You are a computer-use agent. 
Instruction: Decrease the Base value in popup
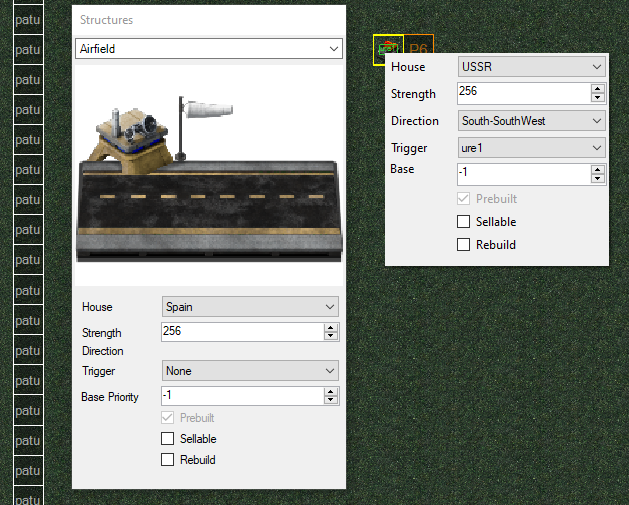pos(598,178)
